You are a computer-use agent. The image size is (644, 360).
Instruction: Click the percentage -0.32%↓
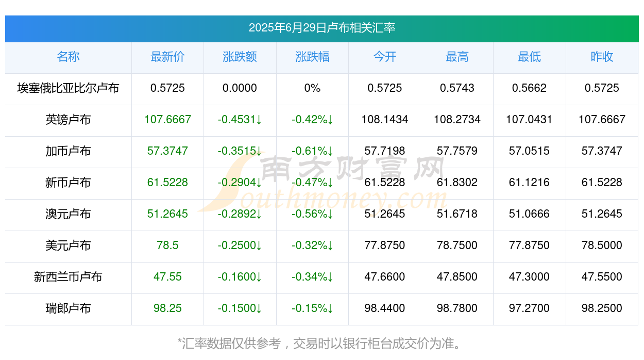point(312,246)
